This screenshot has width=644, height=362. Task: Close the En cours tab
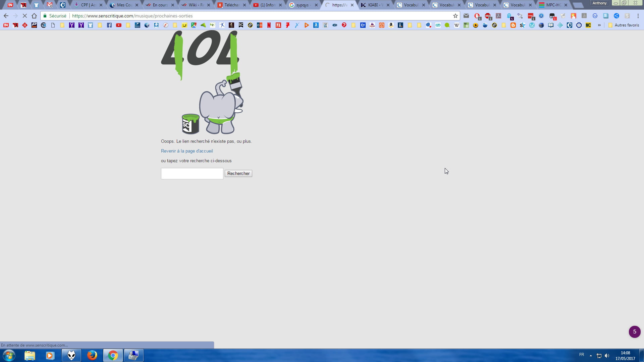pos(173,5)
